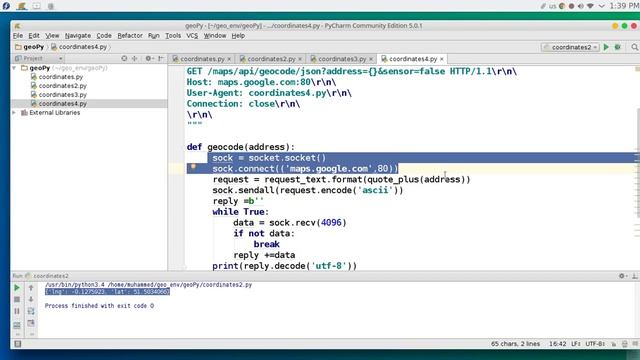Close the coordinates2.py editor tab
Viewport: 640px width, 360px height.
(x=300, y=59)
